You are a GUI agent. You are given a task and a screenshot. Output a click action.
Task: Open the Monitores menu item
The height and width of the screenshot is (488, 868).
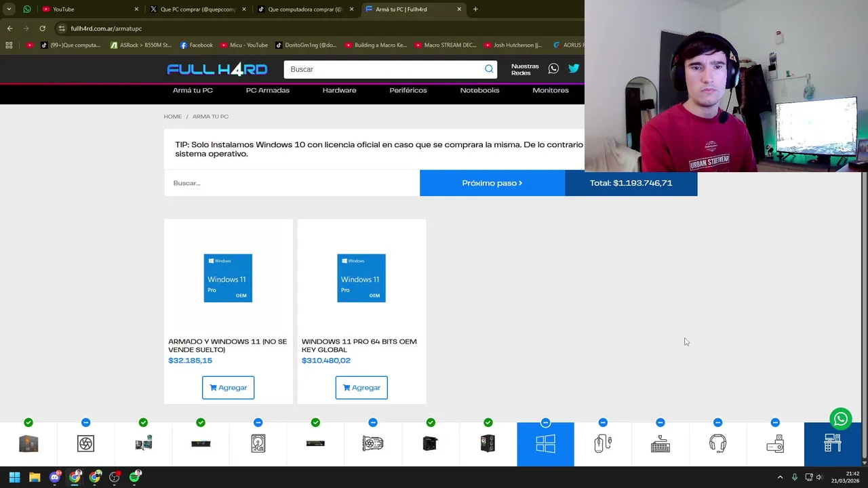coord(551,90)
